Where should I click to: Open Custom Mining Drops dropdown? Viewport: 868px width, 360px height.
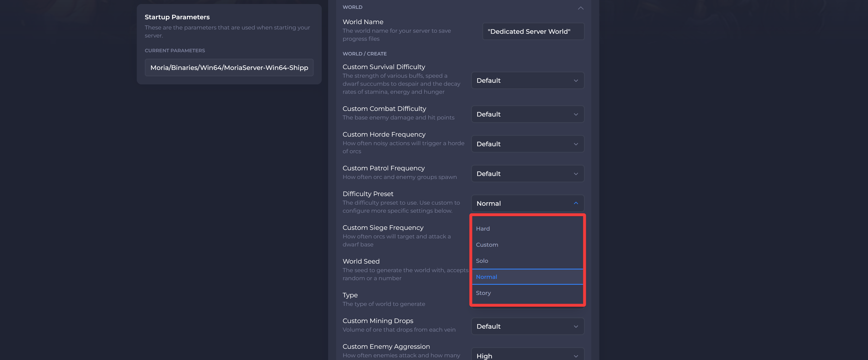(527, 326)
